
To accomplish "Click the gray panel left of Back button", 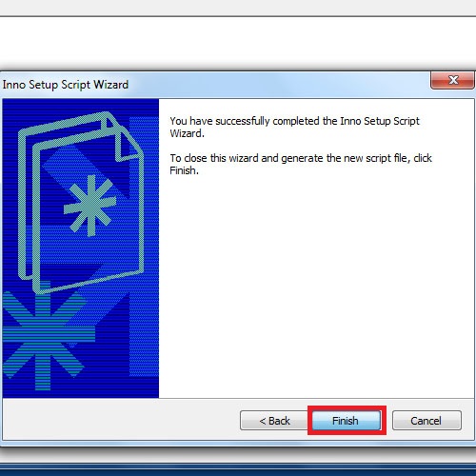I will point(121,420).
